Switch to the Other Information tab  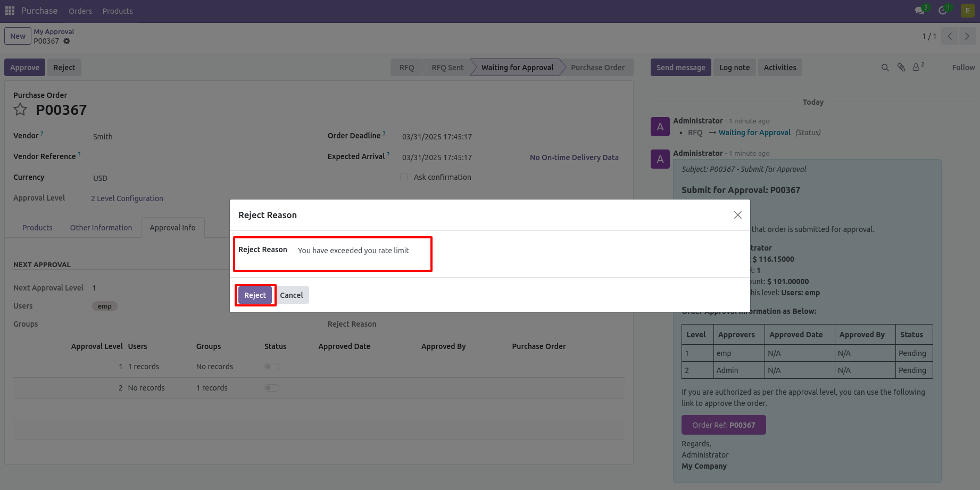pyautogui.click(x=101, y=227)
